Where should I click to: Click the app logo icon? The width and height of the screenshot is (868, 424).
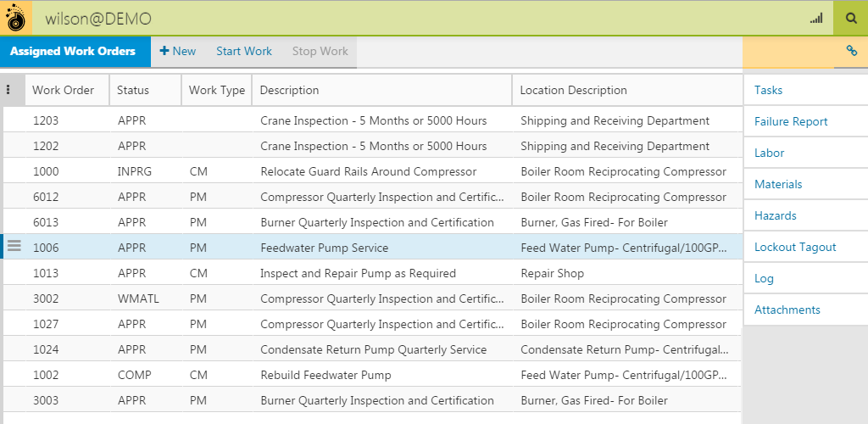pyautogui.click(x=16, y=18)
